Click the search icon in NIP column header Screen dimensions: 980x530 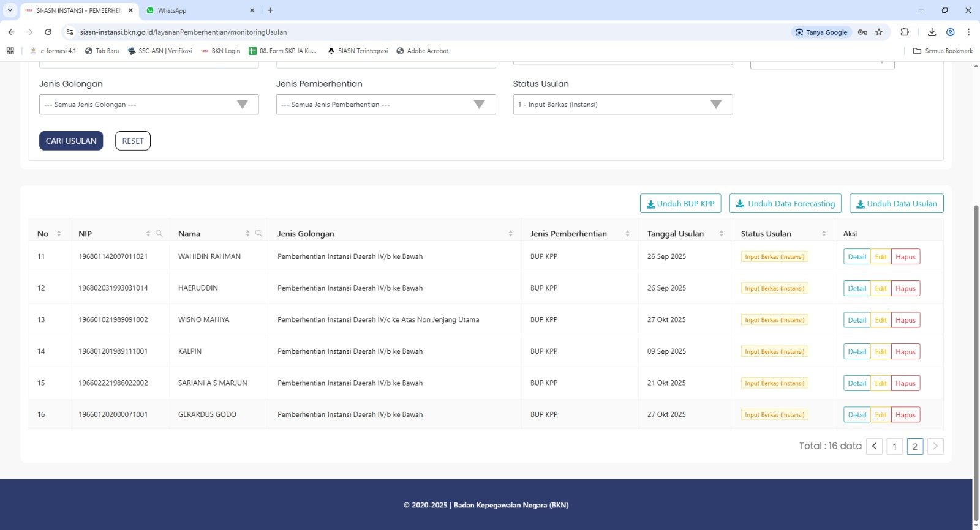click(159, 234)
